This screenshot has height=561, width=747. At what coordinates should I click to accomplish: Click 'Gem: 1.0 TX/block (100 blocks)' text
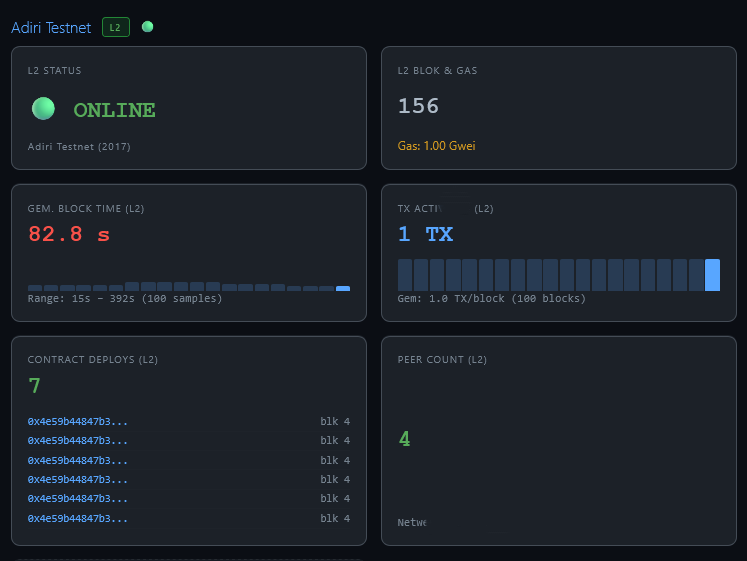click(x=492, y=299)
